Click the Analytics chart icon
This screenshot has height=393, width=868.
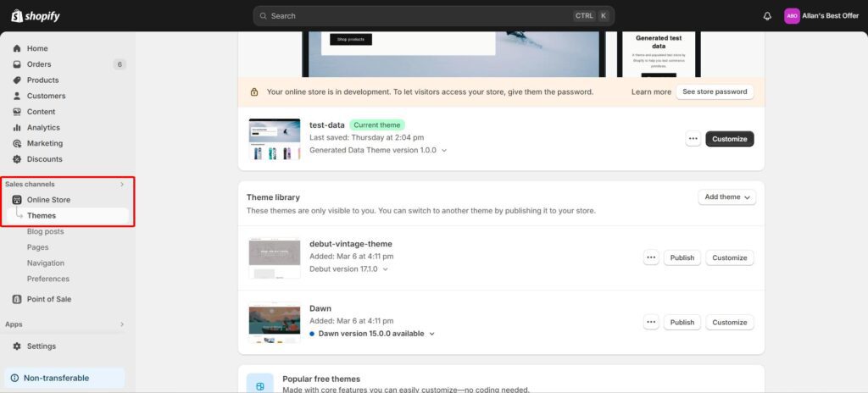[17, 128]
